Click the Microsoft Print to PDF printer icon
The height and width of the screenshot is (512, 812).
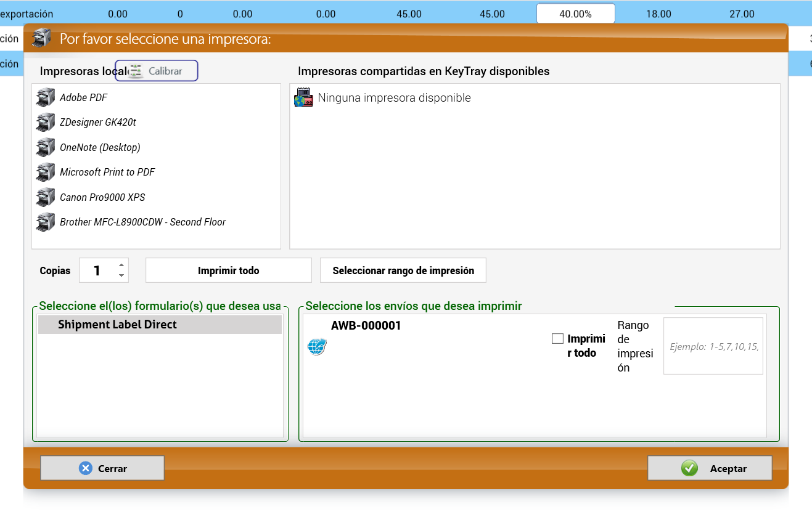46,172
